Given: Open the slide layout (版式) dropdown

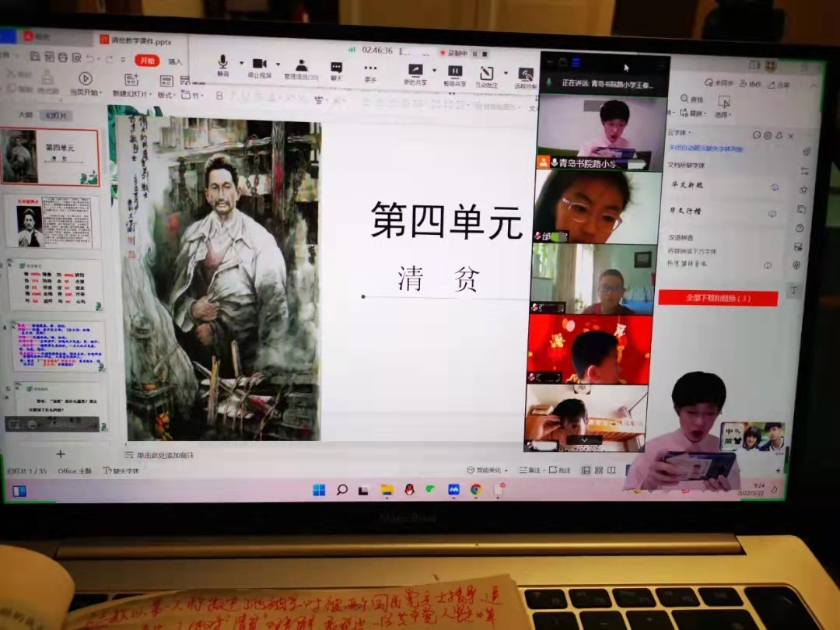Looking at the screenshot, I should (x=166, y=89).
